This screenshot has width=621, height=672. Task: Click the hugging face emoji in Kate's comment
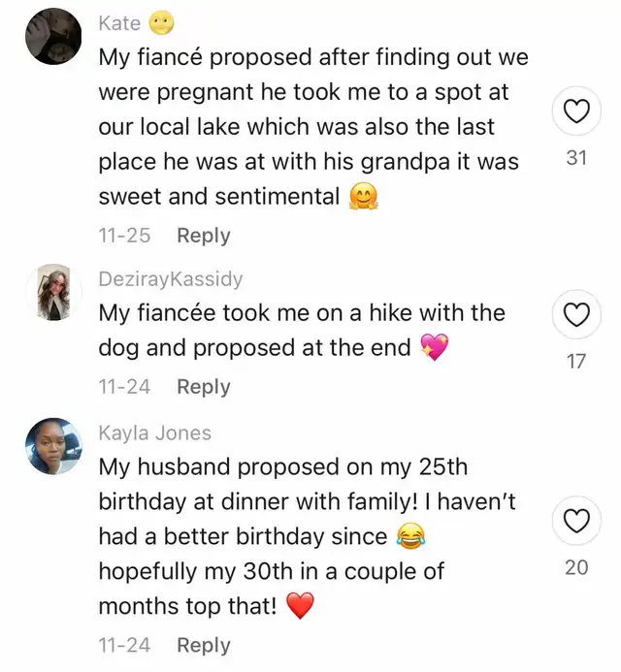pos(361,197)
